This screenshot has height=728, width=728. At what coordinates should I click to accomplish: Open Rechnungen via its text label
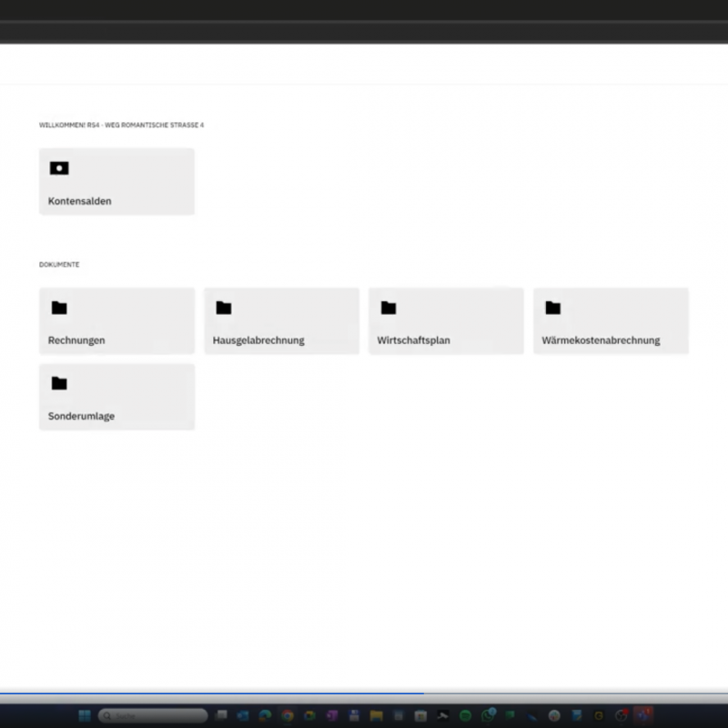76,340
